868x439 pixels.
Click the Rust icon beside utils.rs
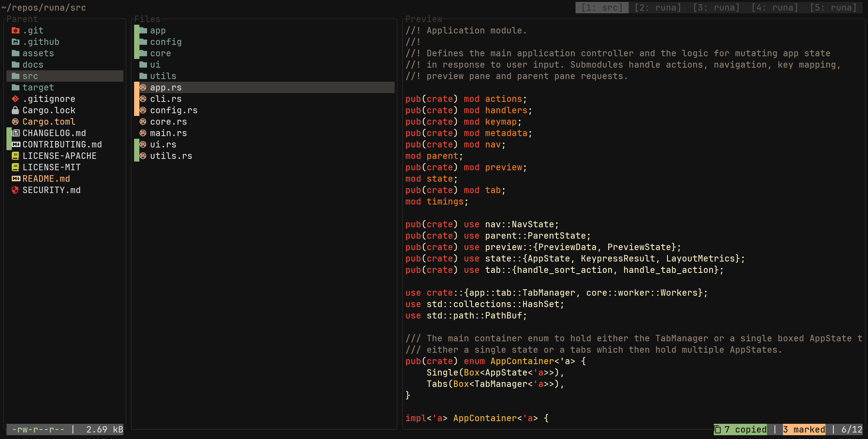(143, 156)
